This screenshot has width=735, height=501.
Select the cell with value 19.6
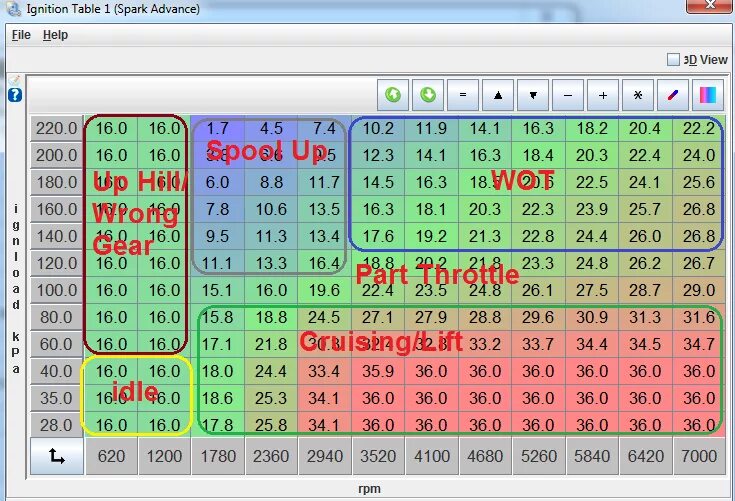point(325,290)
